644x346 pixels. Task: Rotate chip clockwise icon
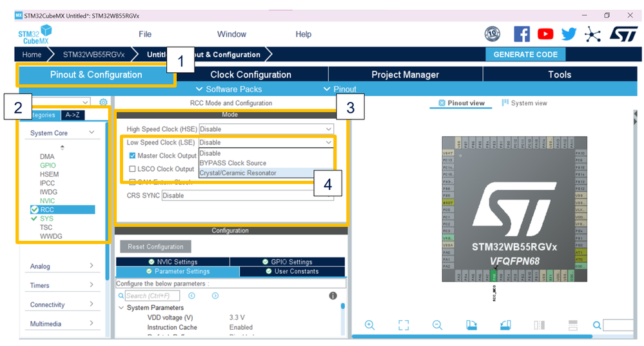pos(471,325)
